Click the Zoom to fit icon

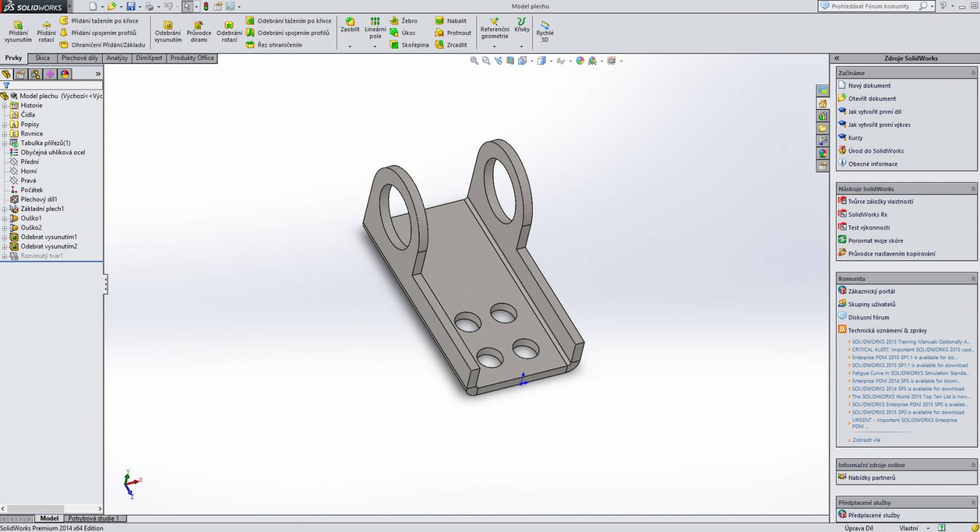[473, 61]
